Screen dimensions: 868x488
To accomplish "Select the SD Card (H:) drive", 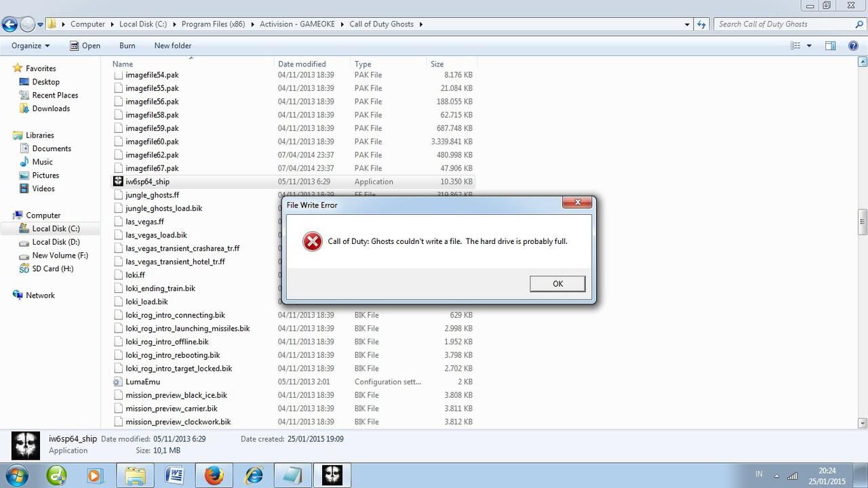I will click(x=52, y=268).
